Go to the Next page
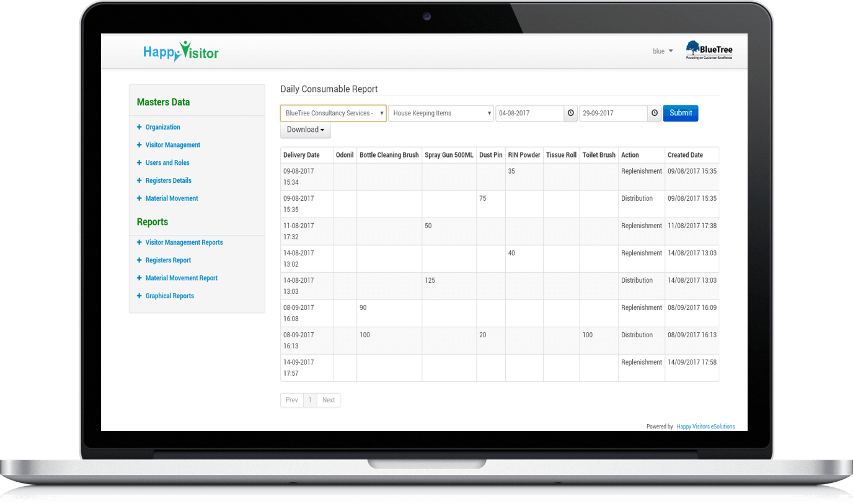Screen dimensions: 853x504 click(x=329, y=400)
